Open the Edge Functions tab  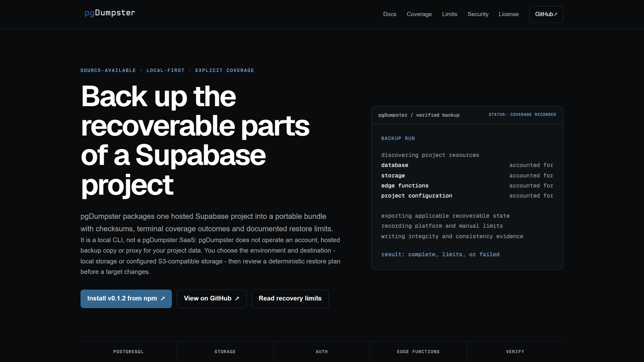click(418, 352)
